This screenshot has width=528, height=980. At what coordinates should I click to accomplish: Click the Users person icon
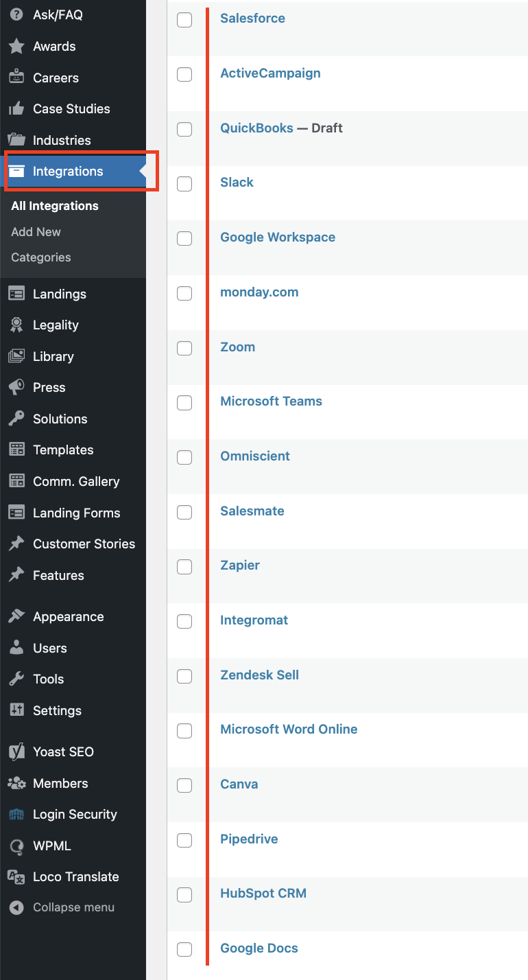(16, 648)
